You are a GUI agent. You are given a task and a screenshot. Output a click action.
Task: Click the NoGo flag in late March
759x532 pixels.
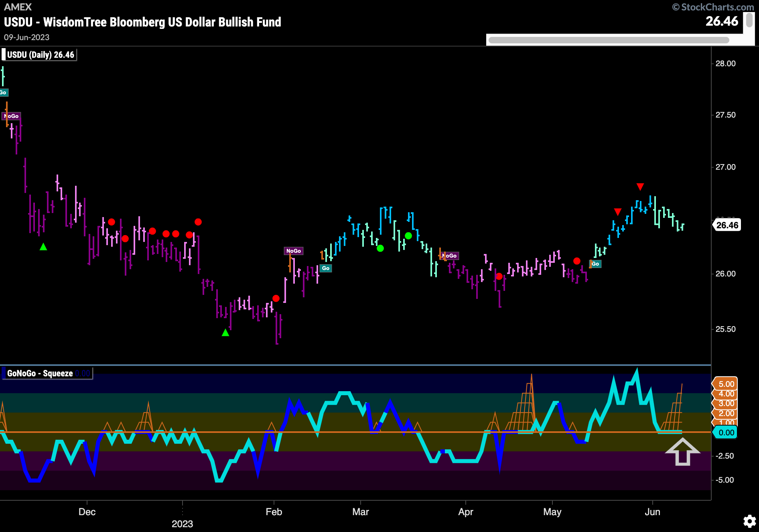449,256
